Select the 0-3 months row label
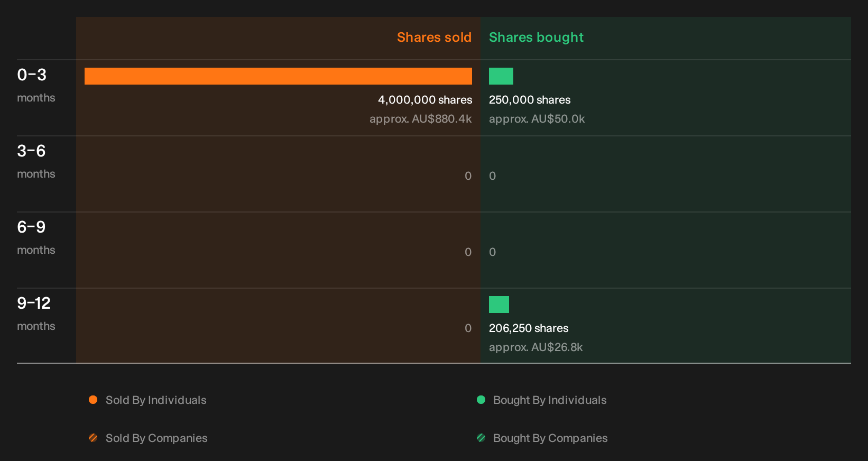The width and height of the screenshot is (868, 461). coord(36,86)
